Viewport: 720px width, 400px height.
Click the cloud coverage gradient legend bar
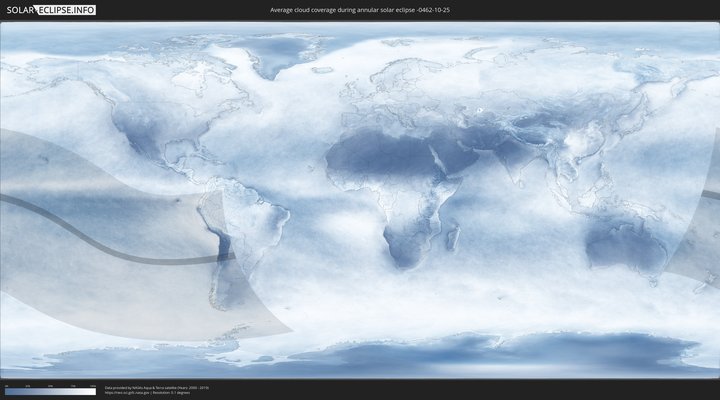pyautogui.click(x=50, y=392)
